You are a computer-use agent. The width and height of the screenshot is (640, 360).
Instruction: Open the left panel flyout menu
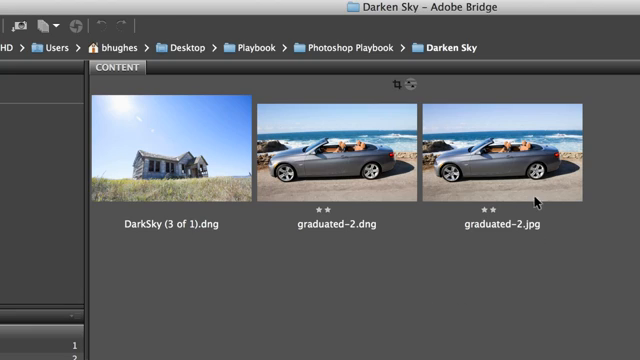tap(75, 316)
